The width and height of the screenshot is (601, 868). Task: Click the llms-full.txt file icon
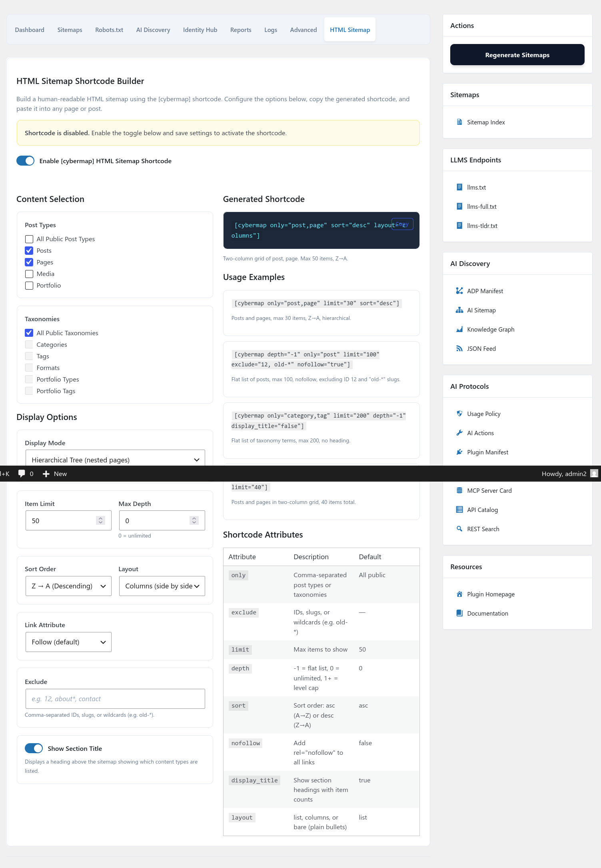[x=459, y=206]
